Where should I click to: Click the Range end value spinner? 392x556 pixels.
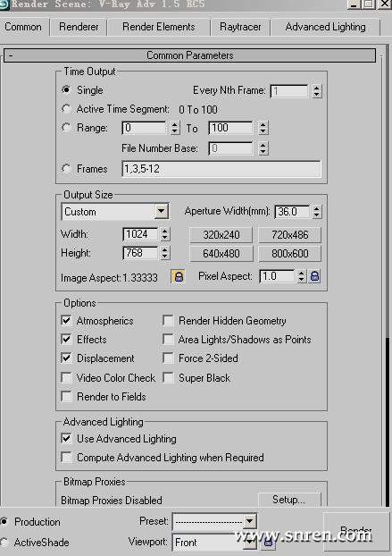pyautogui.click(x=263, y=128)
